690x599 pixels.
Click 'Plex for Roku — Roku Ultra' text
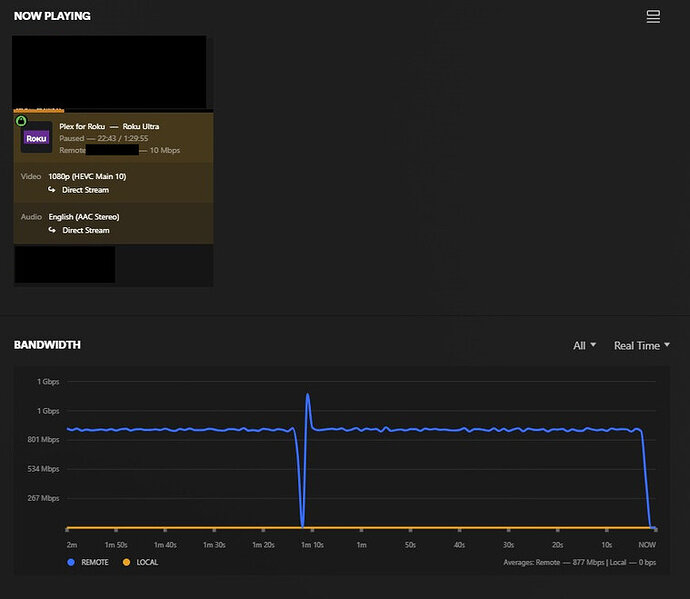pyautogui.click(x=109, y=126)
